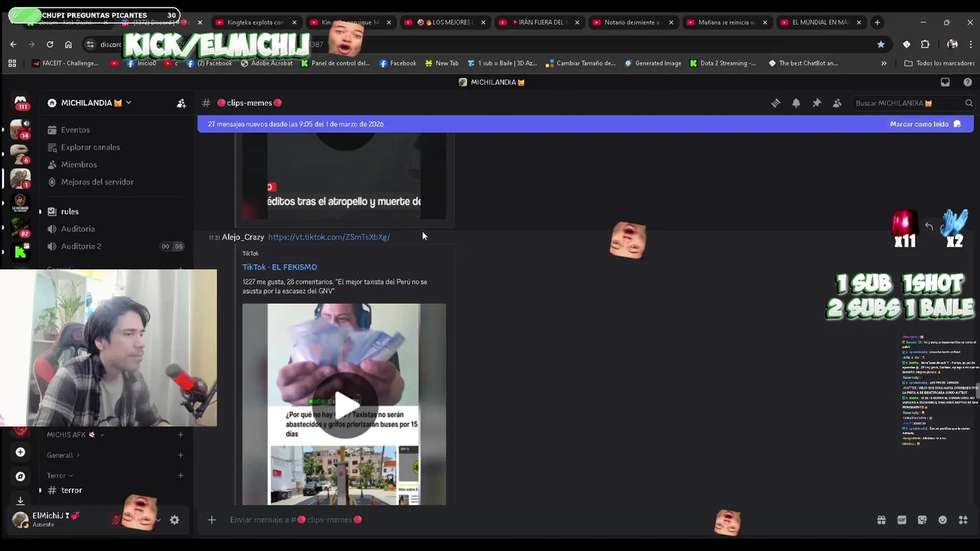Click browser home button

(x=68, y=44)
